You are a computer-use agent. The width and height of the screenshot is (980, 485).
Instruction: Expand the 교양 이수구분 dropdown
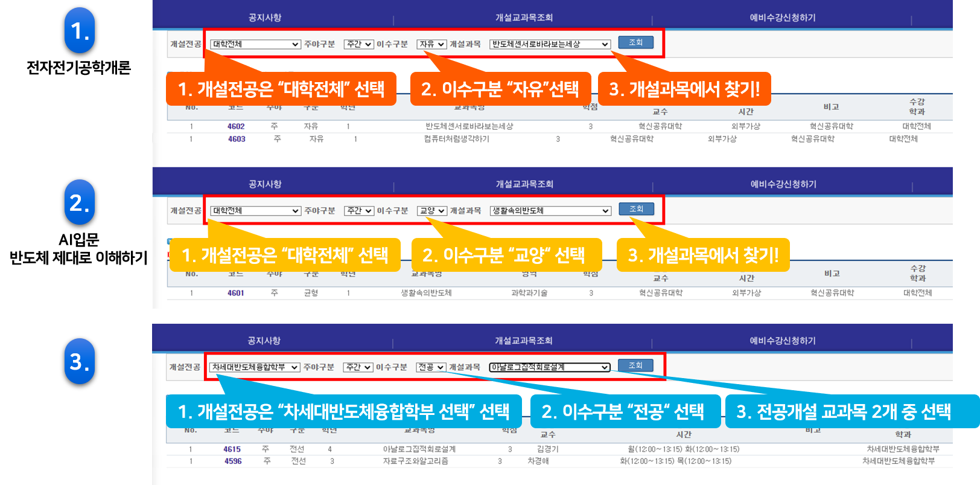[x=432, y=211]
